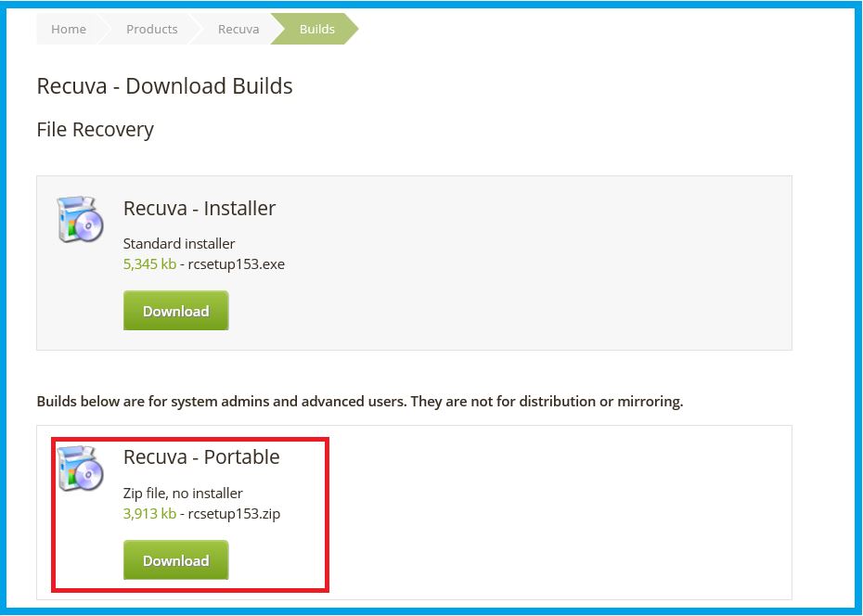Click the system admins notice text
Screen dimensions: 863x616
360,402
